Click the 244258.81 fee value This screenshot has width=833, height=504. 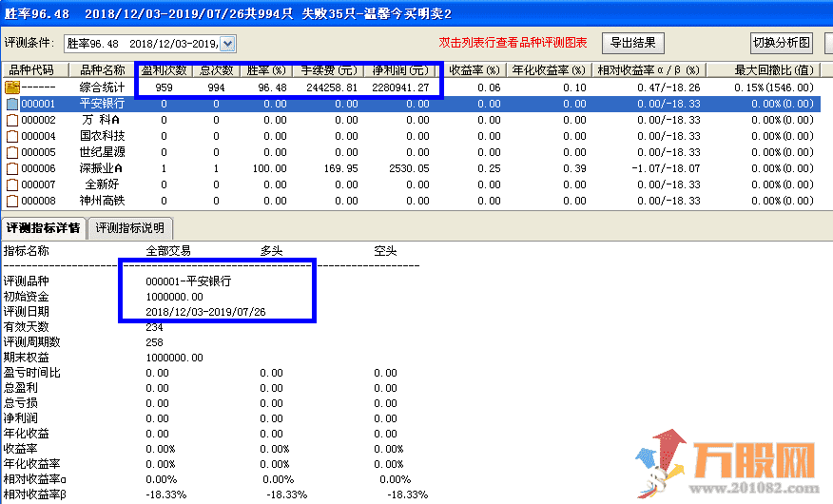pos(332,87)
